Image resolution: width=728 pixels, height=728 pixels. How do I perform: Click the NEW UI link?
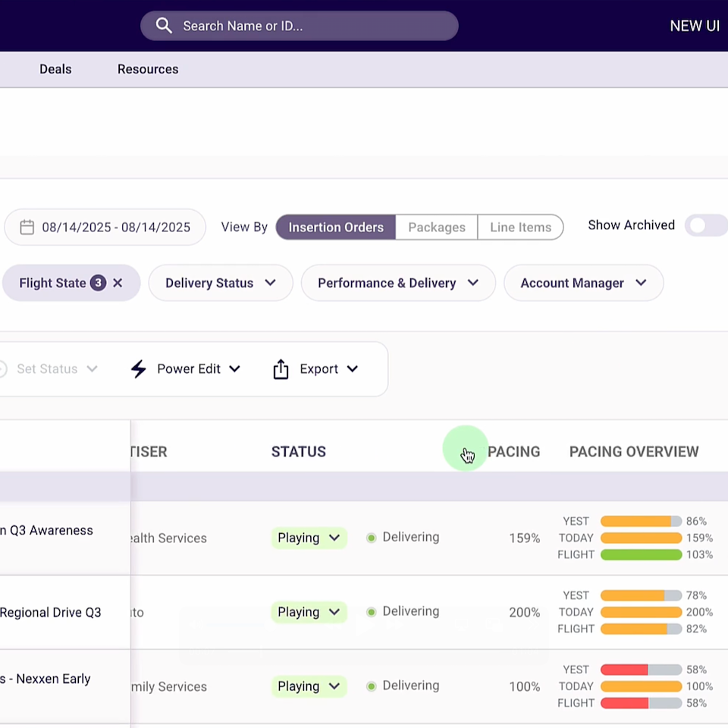tap(694, 26)
